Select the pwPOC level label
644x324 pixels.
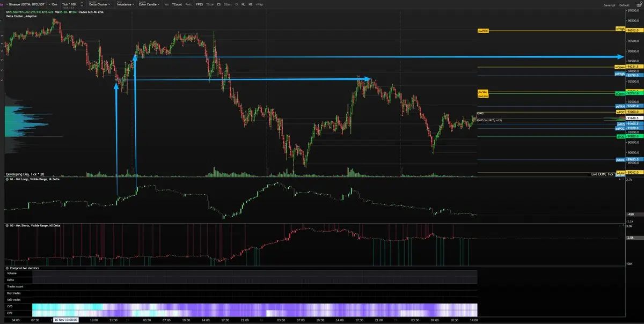(483, 31)
